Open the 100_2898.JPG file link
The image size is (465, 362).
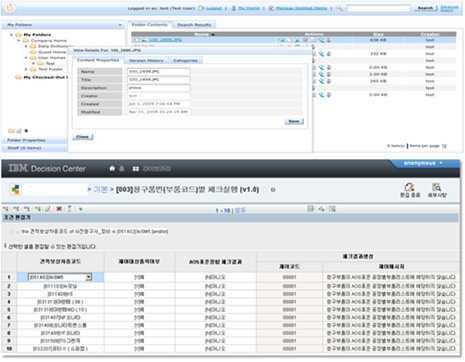coord(165,40)
